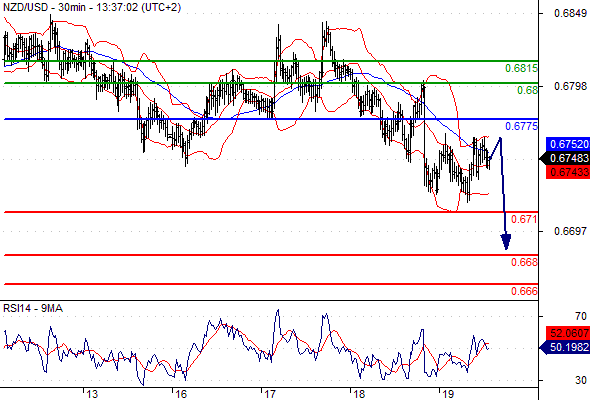
Task: Select the 0.6775 blue pivot label
Action: tap(521, 126)
